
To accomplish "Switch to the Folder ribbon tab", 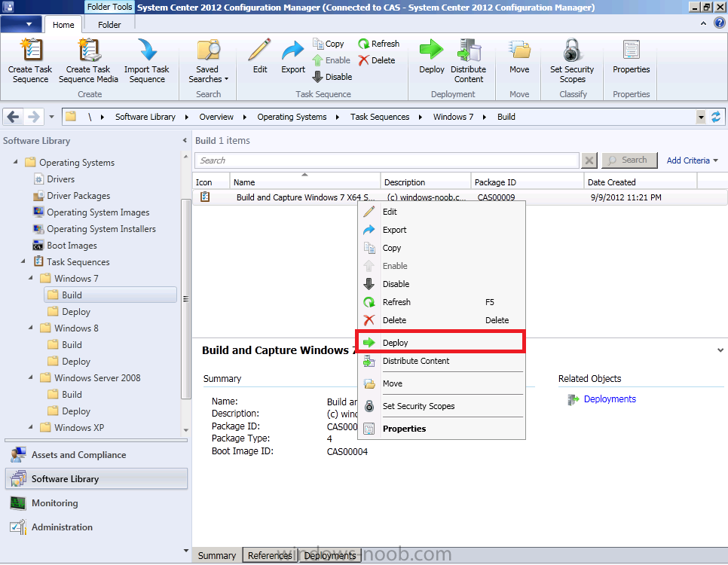I will click(x=109, y=25).
